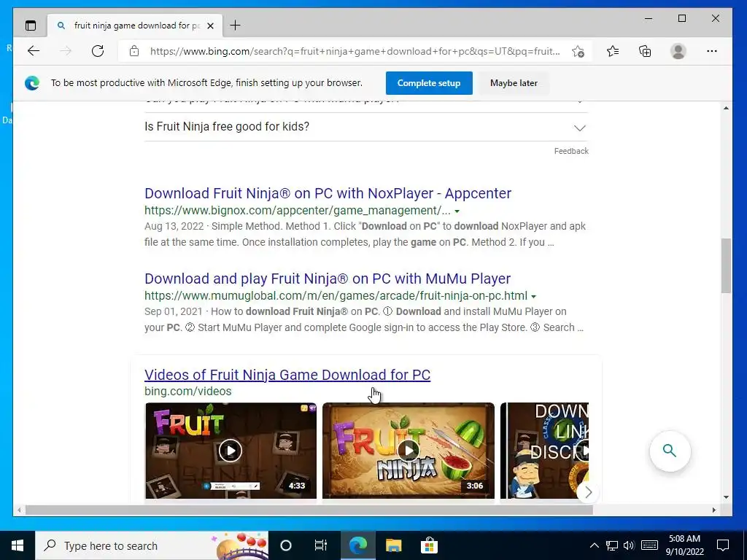Open NoxPlayer Appcenter download result

click(x=328, y=193)
